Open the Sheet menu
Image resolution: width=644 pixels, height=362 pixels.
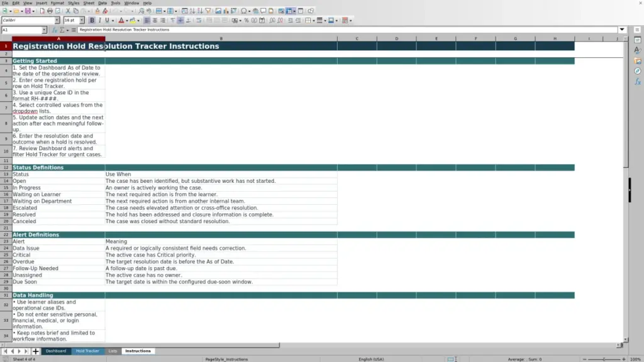coord(89,3)
